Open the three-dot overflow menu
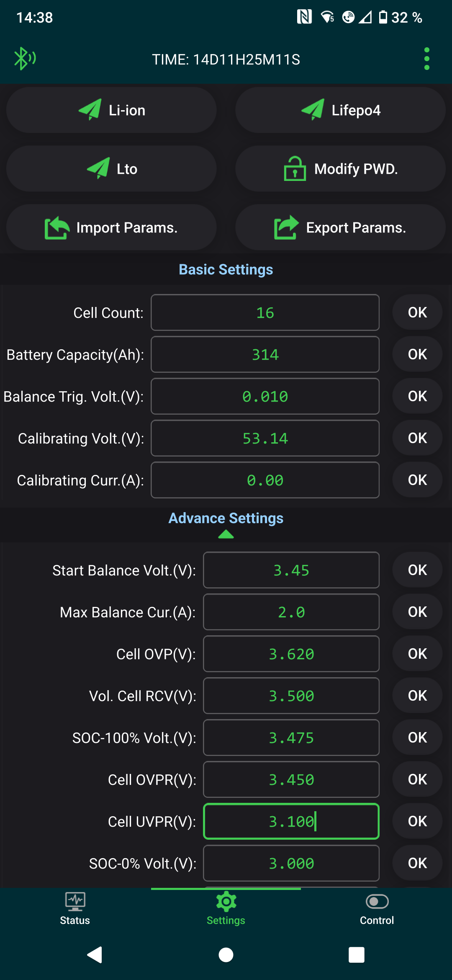The height and width of the screenshot is (980, 452). (426, 59)
